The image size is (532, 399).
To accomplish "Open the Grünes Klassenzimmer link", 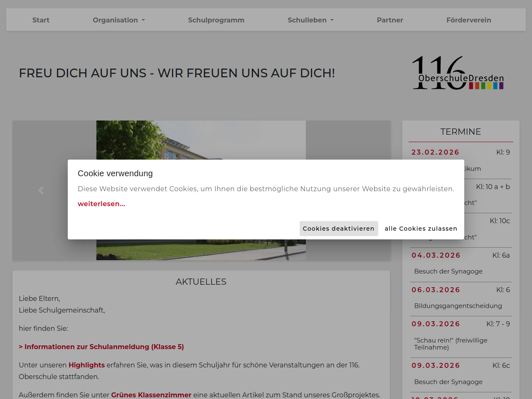I will click(x=151, y=395).
